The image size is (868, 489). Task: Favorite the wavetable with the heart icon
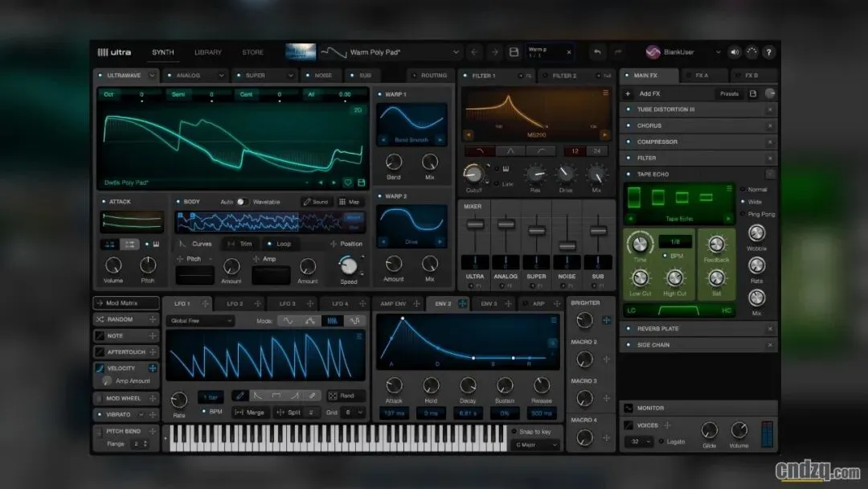[x=348, y=183]
